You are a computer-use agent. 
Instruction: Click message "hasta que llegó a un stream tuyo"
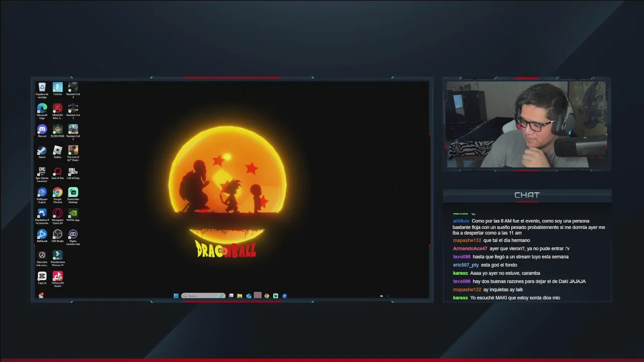pyautogui.click(x=521, y=256)
